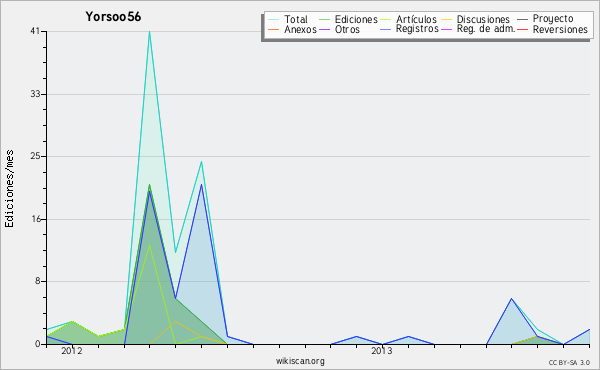This screenshot has width=600, height=370.
Task: Click the green Ediciones legend line swatch
Action: pyautogui.click(x=324, y=20)
